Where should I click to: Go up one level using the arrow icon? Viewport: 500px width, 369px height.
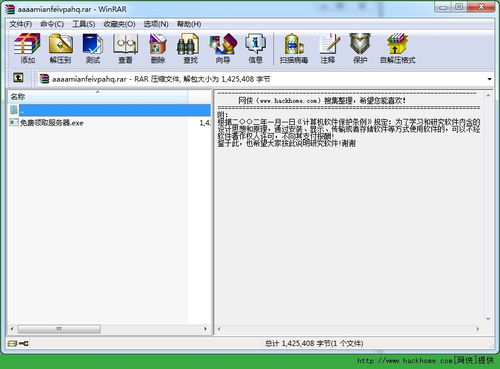(18, 78)
